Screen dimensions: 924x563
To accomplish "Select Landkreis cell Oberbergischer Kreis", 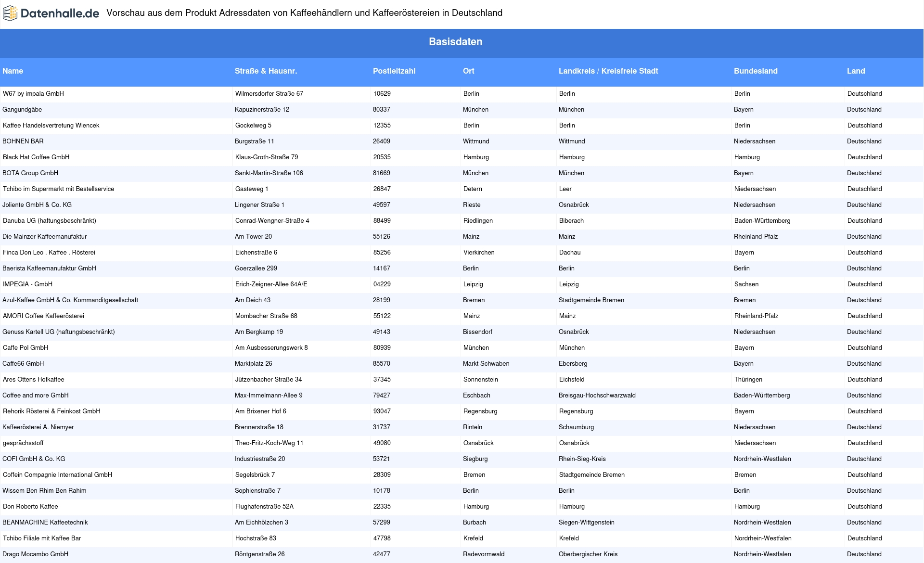I will point(588,554).
